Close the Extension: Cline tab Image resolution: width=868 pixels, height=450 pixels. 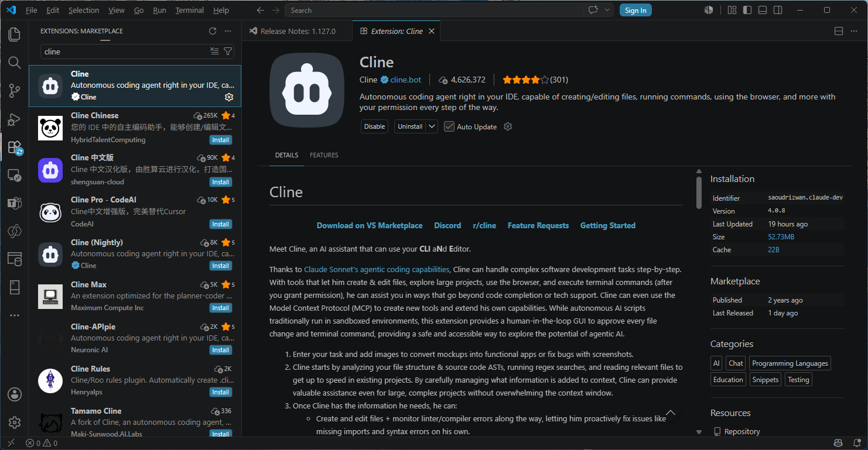[432, 31]
